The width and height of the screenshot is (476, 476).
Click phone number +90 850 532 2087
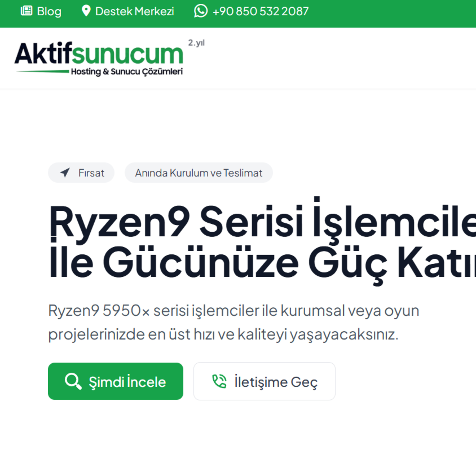(260, 11)
